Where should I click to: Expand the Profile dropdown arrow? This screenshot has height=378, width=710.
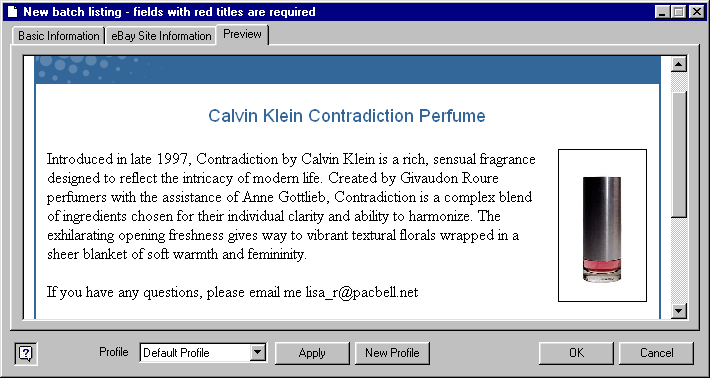pyautogui.click(x=257, y=352)
